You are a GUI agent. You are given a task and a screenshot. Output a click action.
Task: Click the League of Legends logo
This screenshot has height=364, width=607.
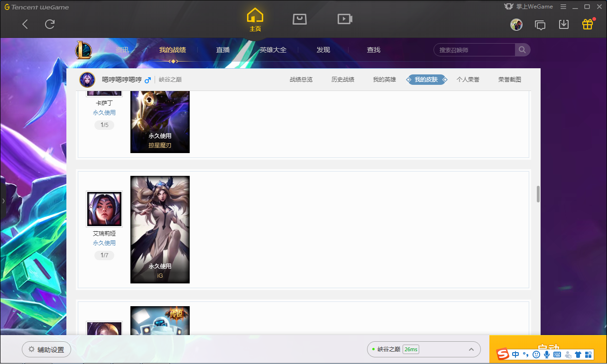click(83, 50)
